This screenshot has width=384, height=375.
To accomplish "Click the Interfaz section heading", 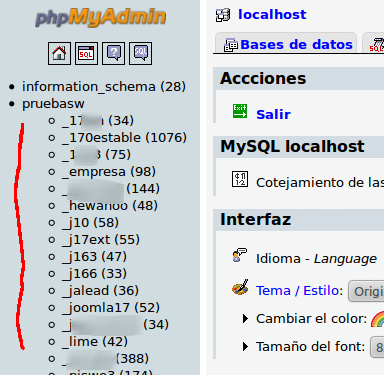I will click(x=256, y=219).
